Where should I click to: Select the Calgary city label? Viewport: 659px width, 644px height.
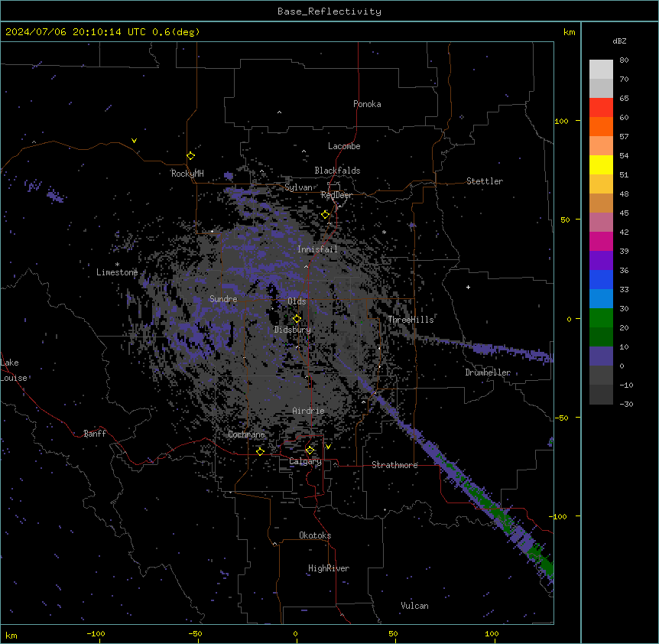(305, 461)
